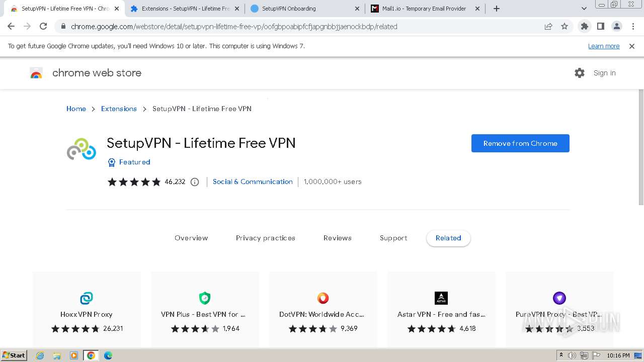Select the Related tab
The height and width of the screenshot is (362, 644).
click(x=448, y=238)
